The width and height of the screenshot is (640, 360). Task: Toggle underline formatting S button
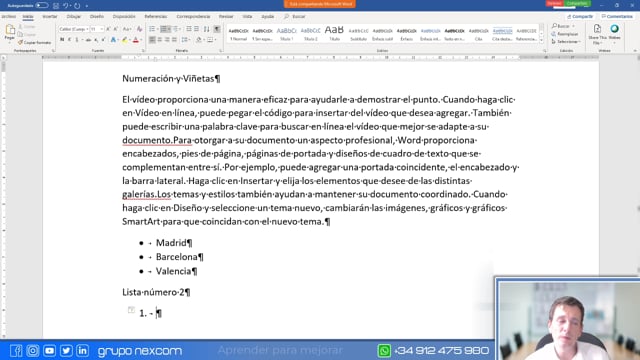point(77,40)
